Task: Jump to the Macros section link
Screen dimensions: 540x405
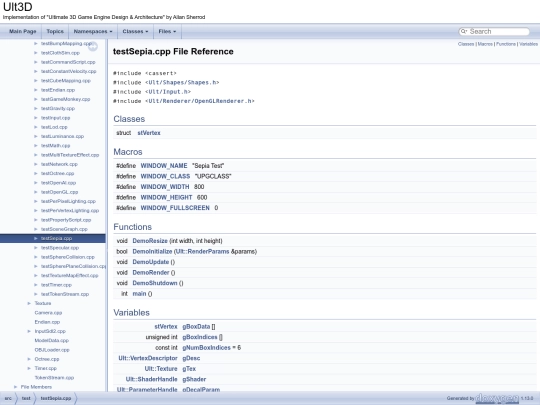Action: tap(485, 44)
